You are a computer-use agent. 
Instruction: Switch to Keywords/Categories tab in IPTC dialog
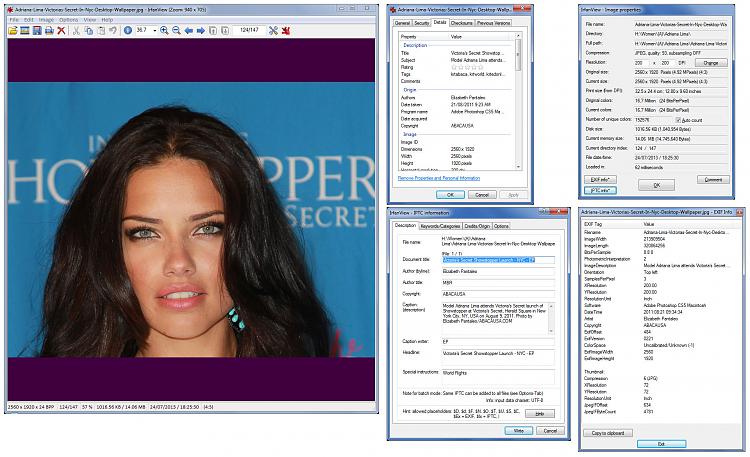tap(440, 226)
